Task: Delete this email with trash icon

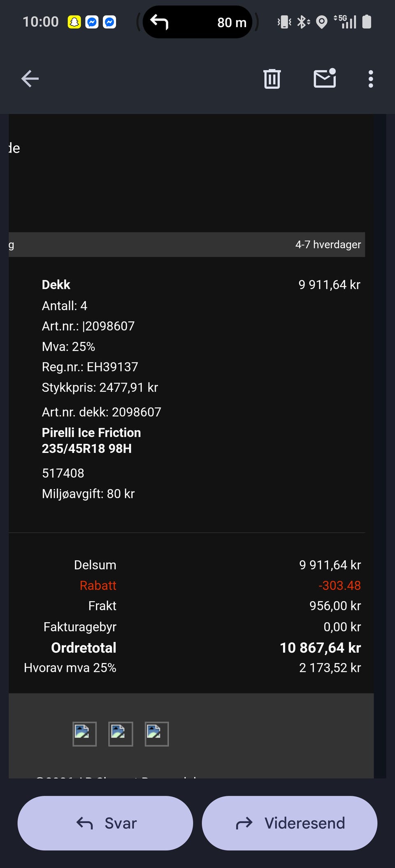Action: (x=272, y=78)
